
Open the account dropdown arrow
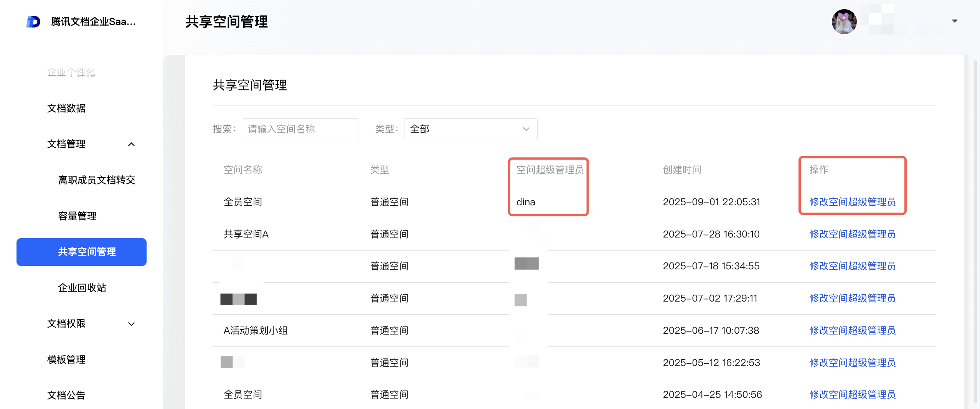[x=955, y=21]
